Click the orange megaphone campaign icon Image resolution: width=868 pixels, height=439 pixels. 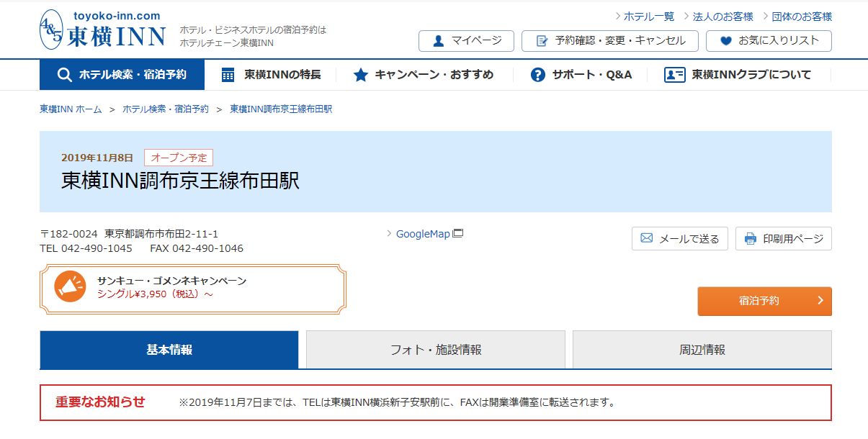[70, 286]
